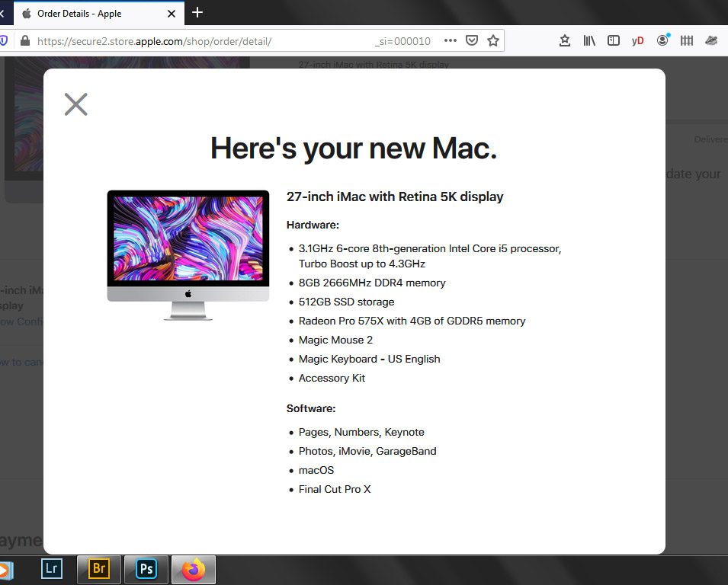Open Adobe Bridge from the taskbar
Viewport: 728px width, 585px height.
click(x=99, y=569)
